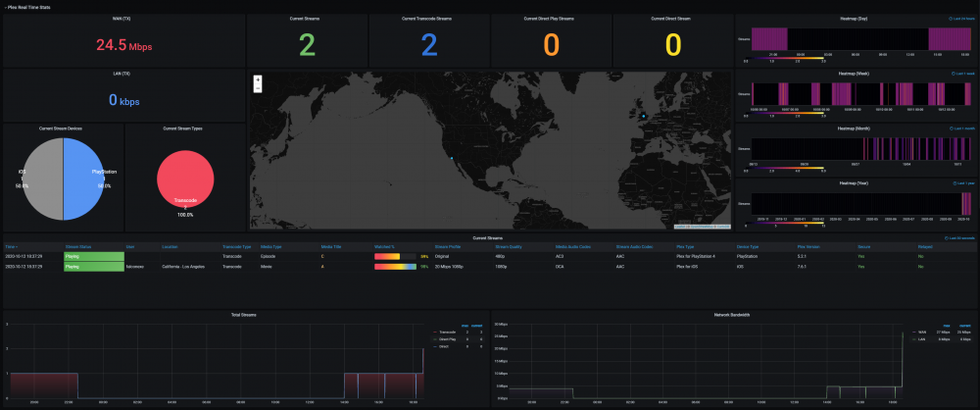Click the 20 Mbps 1080p stream profile cell
980x410 pixels.
point(451,267)
